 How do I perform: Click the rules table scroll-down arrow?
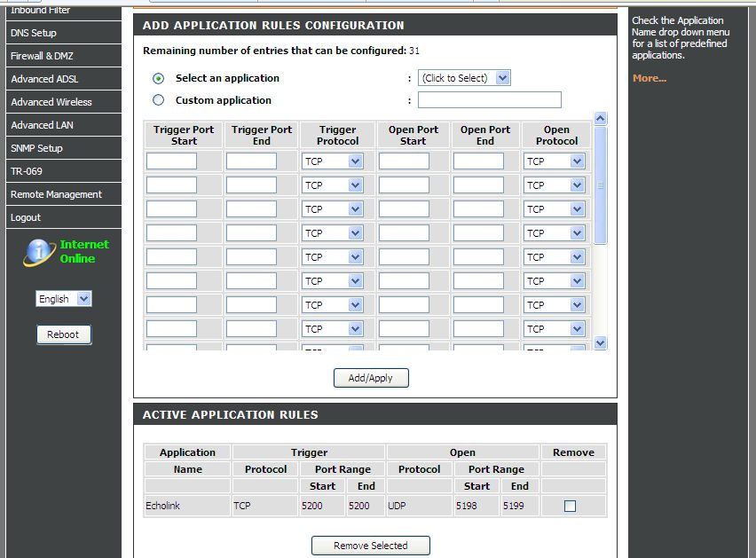click(x=600, y=343)
